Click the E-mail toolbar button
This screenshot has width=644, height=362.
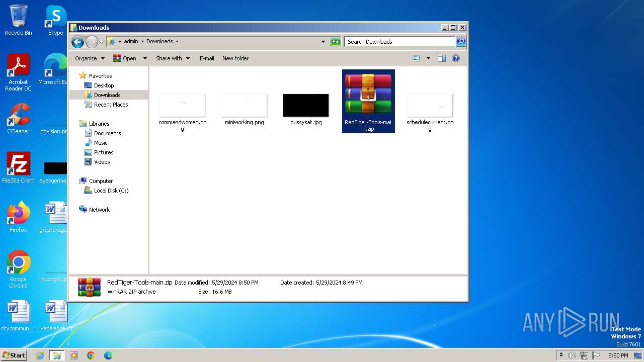pyautogui.click(x=207, y=58)
